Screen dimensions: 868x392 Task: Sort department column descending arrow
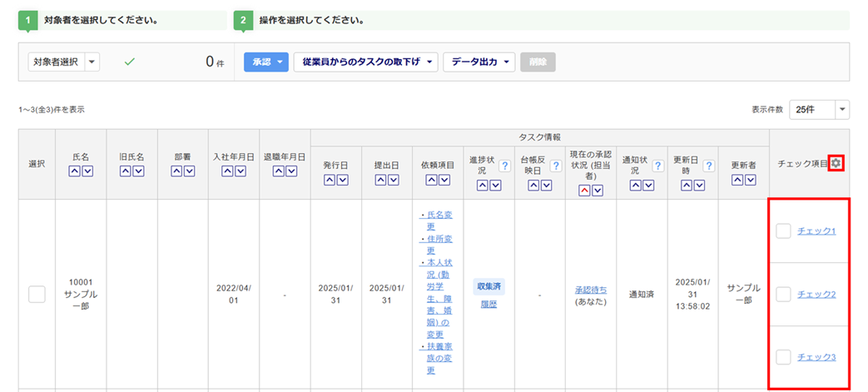(x=190, y=171)
